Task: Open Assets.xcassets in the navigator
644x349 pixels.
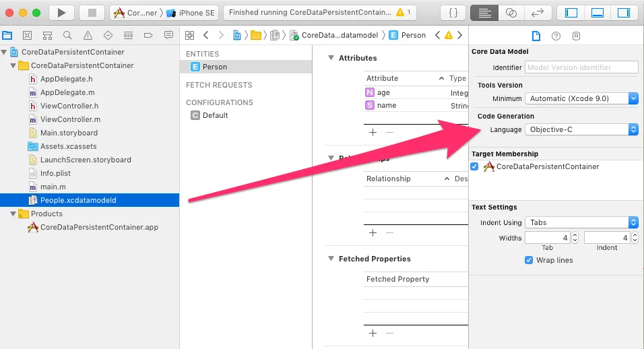Action: [69, 147]
